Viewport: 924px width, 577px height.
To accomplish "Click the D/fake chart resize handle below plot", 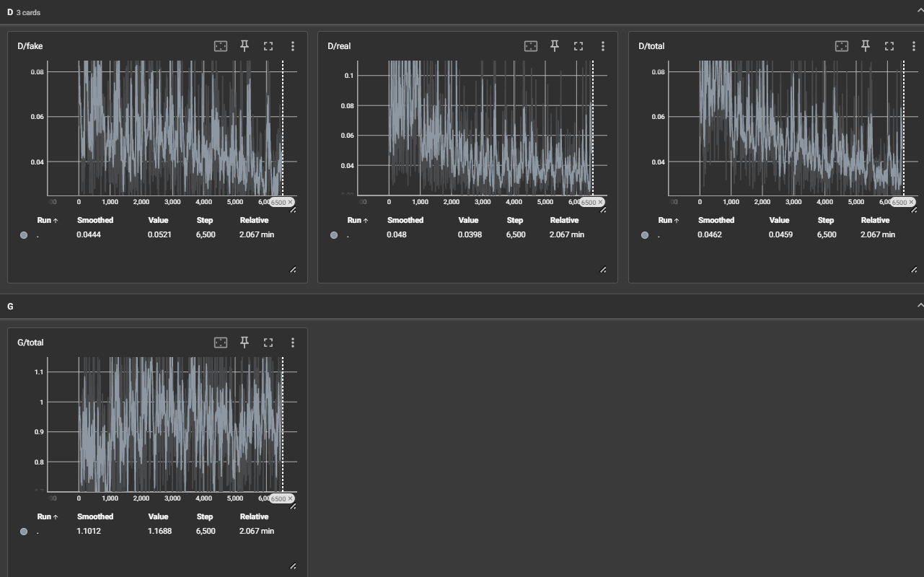I will [x=293, y=211].
